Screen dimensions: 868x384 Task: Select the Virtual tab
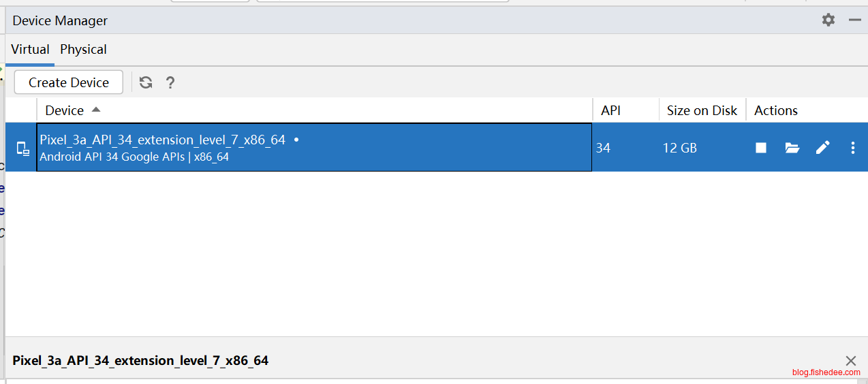(x=30, y=50)
